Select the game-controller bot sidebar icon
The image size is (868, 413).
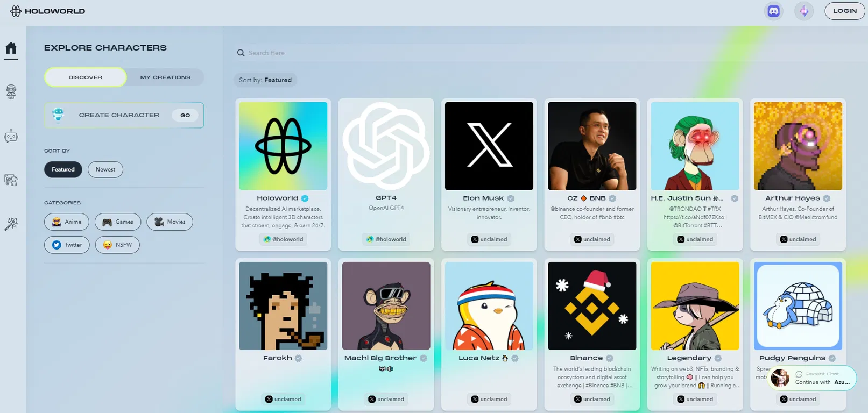(x=11, y=136)
